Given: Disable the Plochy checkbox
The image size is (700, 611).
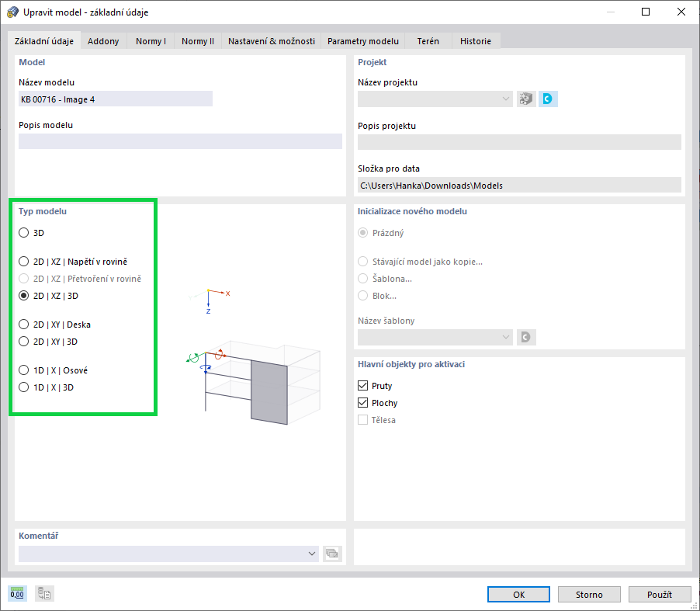Looking at the screenshot, I should coord(363,402).
